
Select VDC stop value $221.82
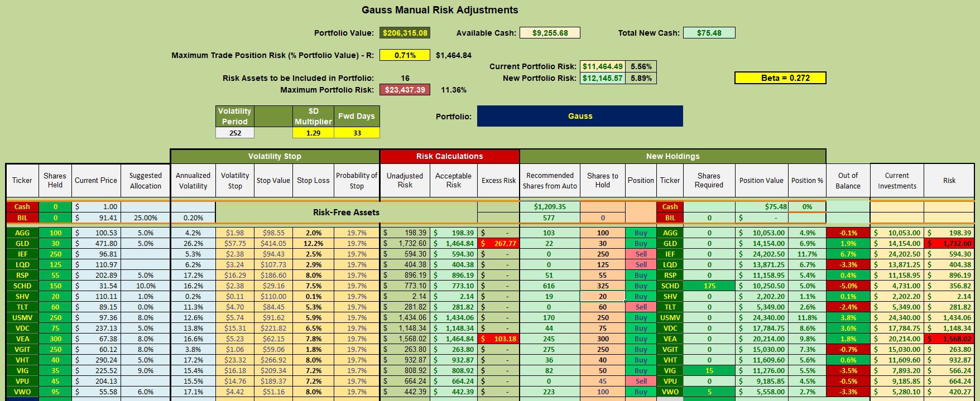pyautogui.click(x=273, y=328)
